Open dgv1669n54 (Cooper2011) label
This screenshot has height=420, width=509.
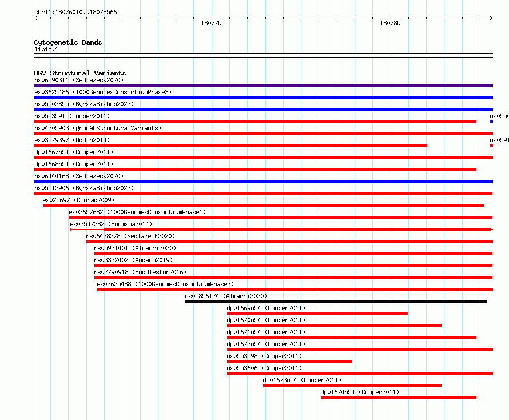tap(266, 308)
